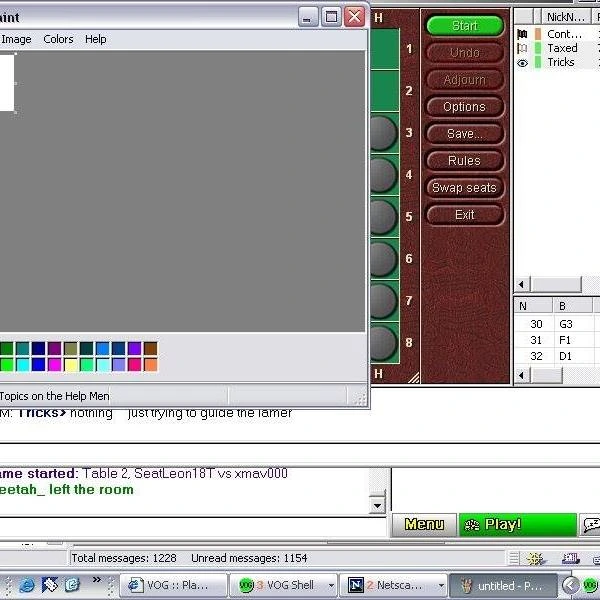The width and height of the screenshot is (600, 600).
Task: Click the gray disc in board row 3
Action: [x=383, y=133]
